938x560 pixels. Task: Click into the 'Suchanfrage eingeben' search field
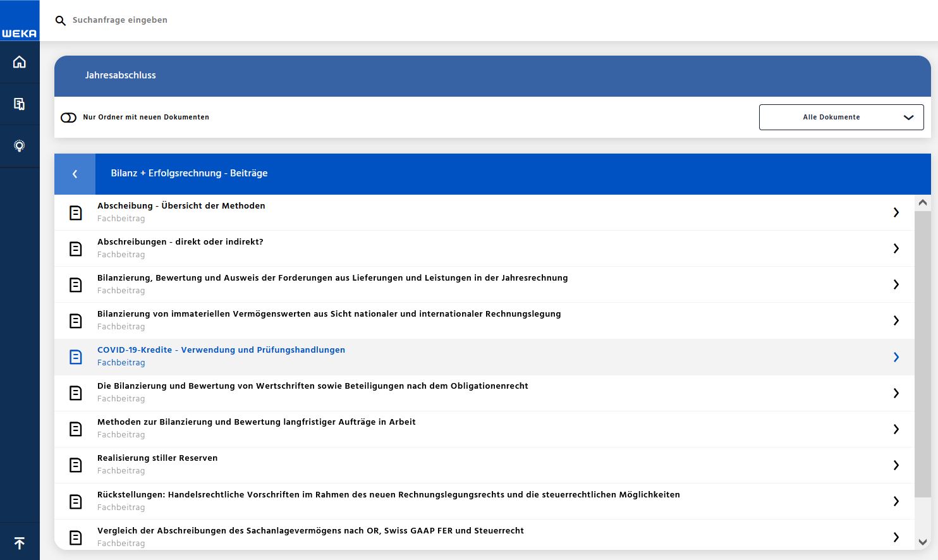click(x=253, y=20)
